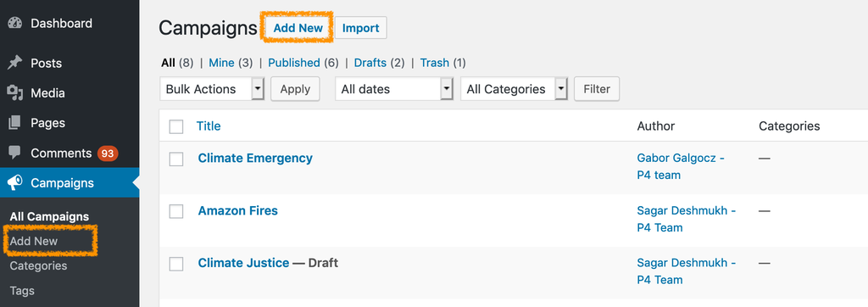Click Apply for bulk actions

(295, 89)
